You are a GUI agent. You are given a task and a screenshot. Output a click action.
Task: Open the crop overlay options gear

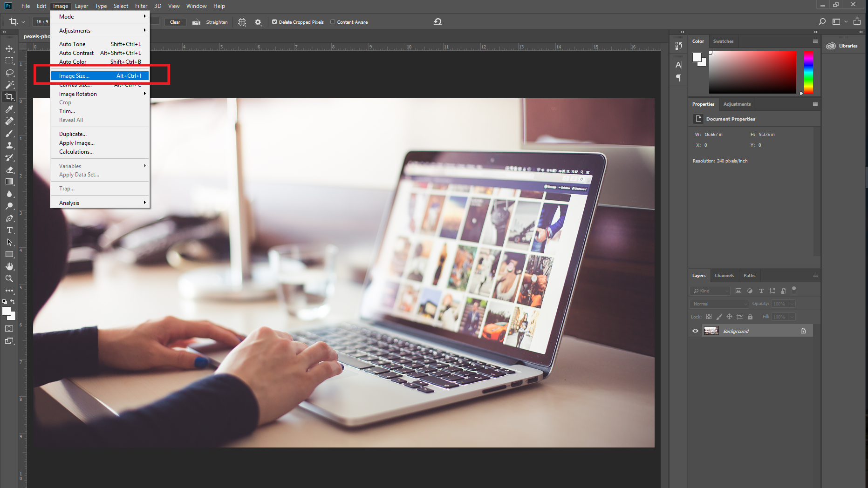pos(258,21)
